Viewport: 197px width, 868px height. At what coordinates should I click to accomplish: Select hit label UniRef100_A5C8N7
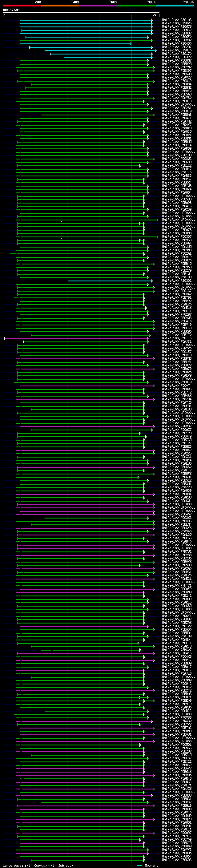click(177, 61)
